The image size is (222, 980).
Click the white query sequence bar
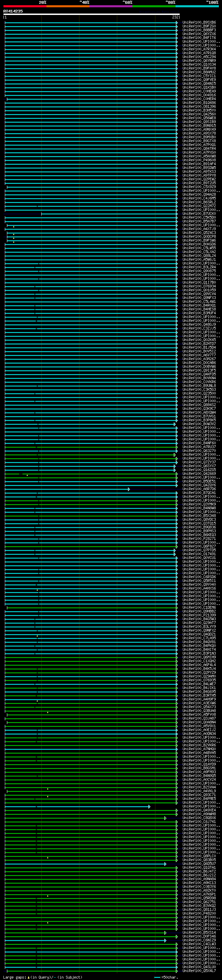coord(92,15)
